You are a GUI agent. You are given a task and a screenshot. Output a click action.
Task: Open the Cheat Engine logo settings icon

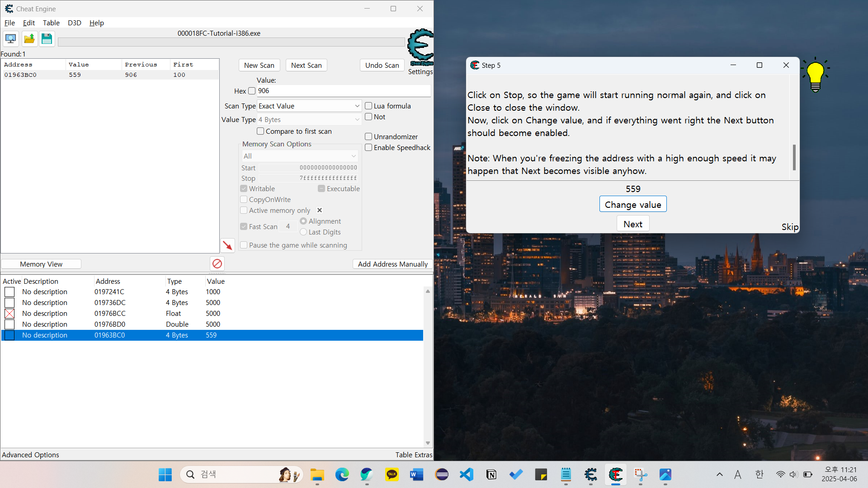[x=420, y=47]
